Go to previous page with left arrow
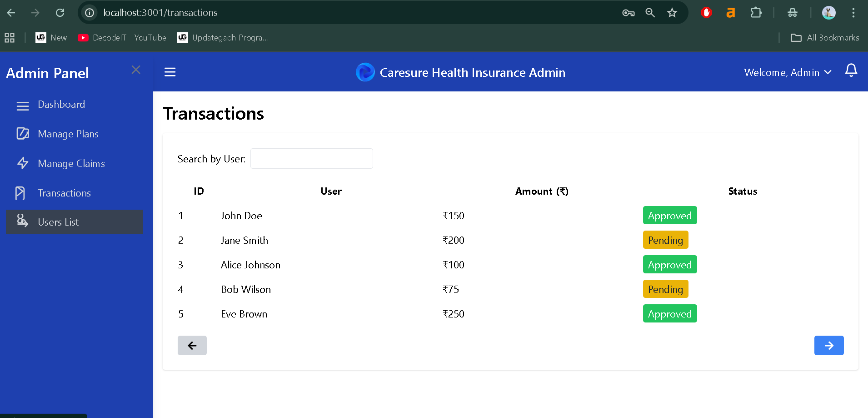Screen dimensions: 868x418 click(192, 346)
